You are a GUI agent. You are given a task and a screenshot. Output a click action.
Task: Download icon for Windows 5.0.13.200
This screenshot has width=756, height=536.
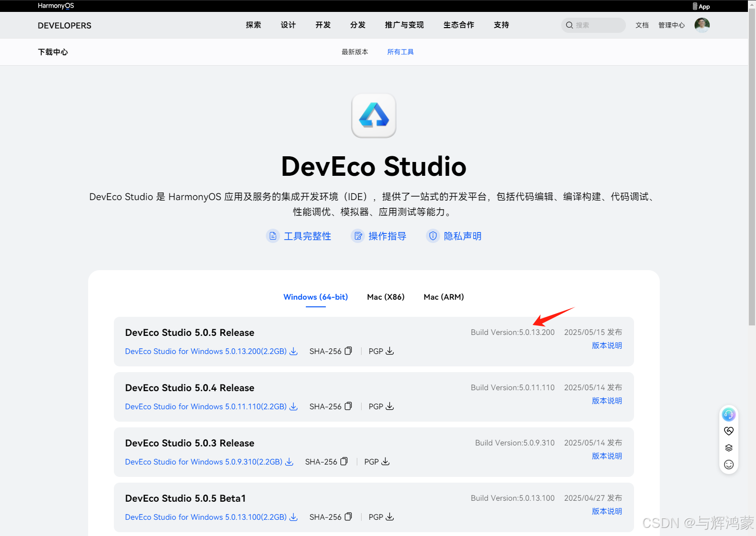point(293,351)
